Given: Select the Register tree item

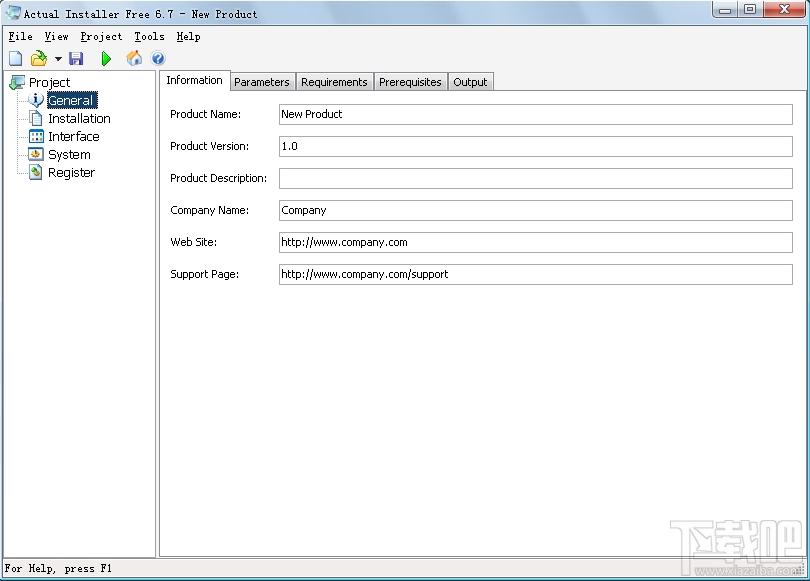Looking at the screenshot, I should click(x=71, y=173).
